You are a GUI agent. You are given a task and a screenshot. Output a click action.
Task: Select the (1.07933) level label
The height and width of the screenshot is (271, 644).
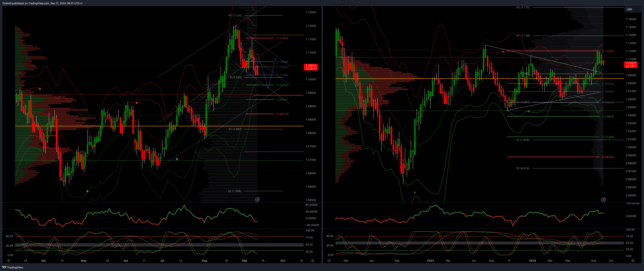pyautogui.click(x=608, y=84)
